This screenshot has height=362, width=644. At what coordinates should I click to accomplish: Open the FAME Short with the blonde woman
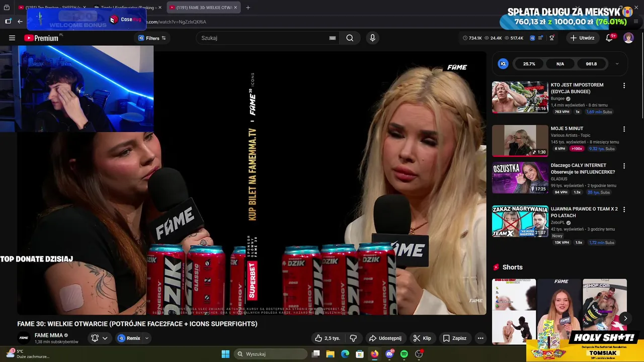pyautogui.click(x=559, y=311)
